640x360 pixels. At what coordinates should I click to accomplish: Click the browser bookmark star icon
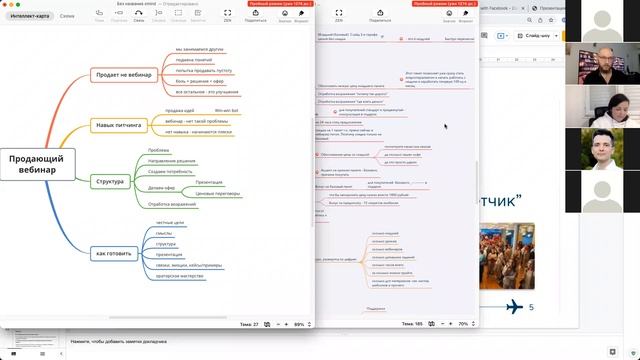(551, 20)
